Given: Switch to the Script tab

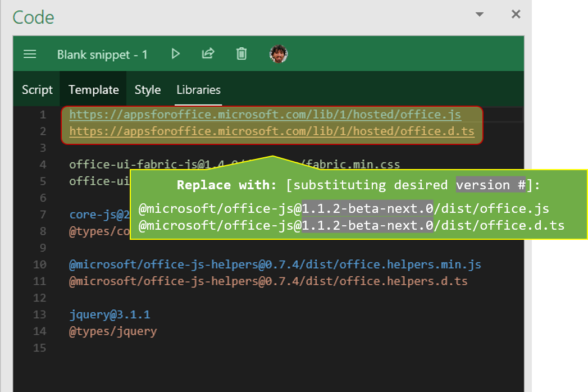Looking at the screenshot, I should point(37,90).
